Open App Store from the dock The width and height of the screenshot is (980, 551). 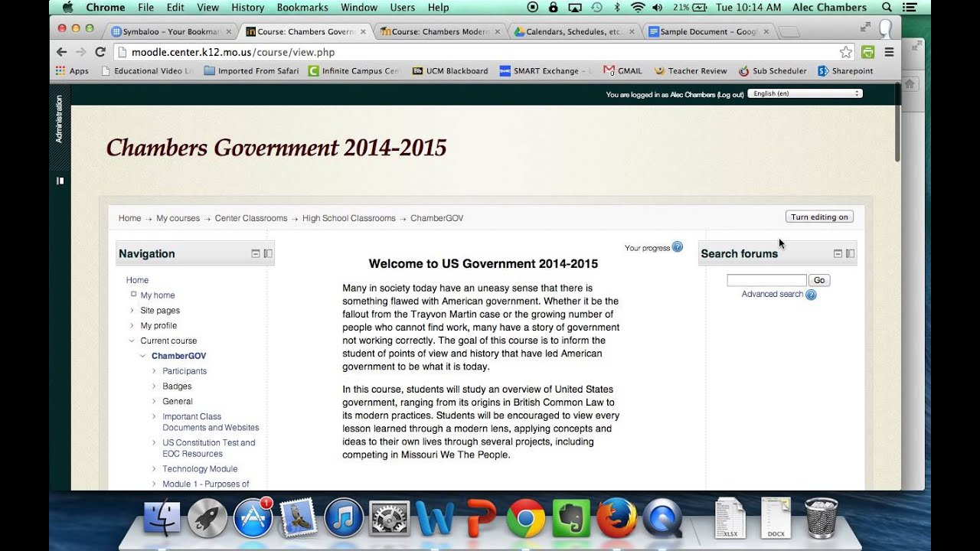253,518
